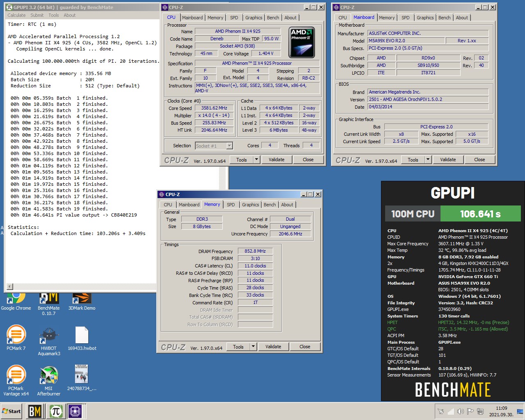Switch to Mainboard tab in CPU window
The width and height of the screenshot is (525, 420).
(192, 18)
